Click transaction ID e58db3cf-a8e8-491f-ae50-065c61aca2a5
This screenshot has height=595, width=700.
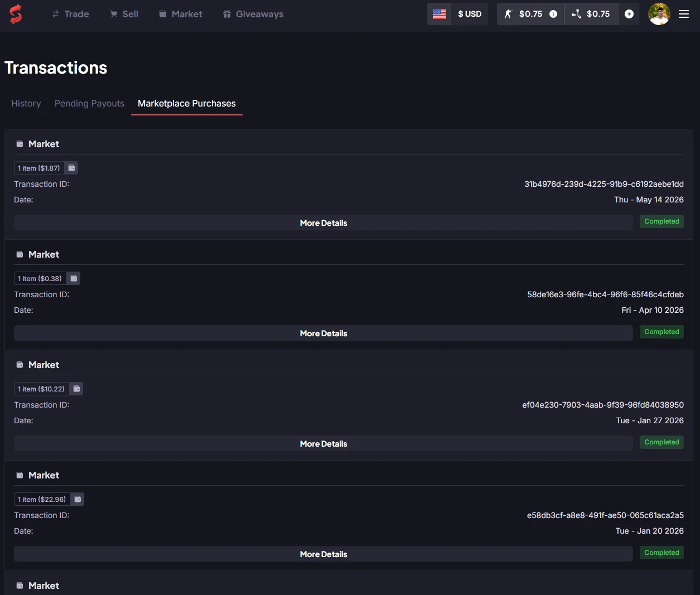pyautogui.click(x=605, y=515)
